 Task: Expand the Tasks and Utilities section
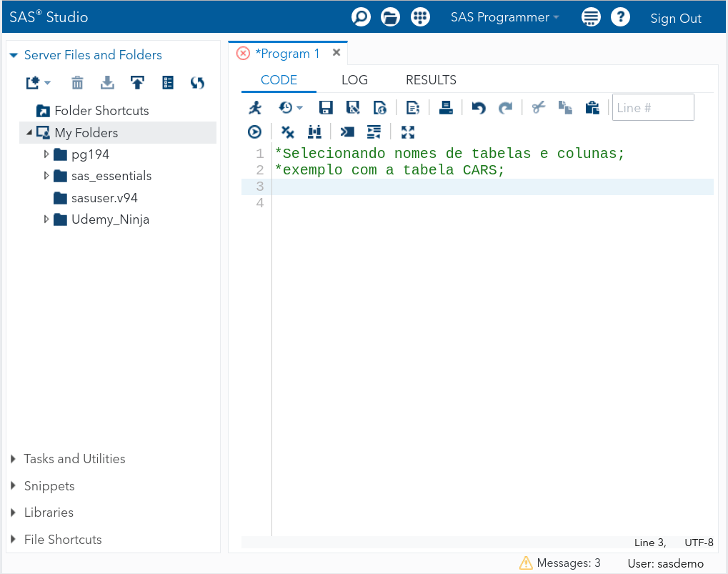(13, 459)
